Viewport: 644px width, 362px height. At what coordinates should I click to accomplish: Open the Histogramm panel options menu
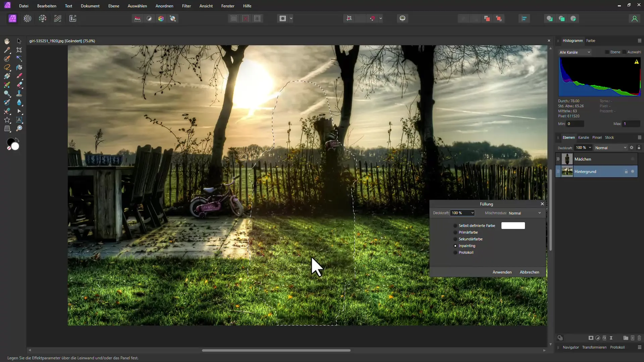639,41
